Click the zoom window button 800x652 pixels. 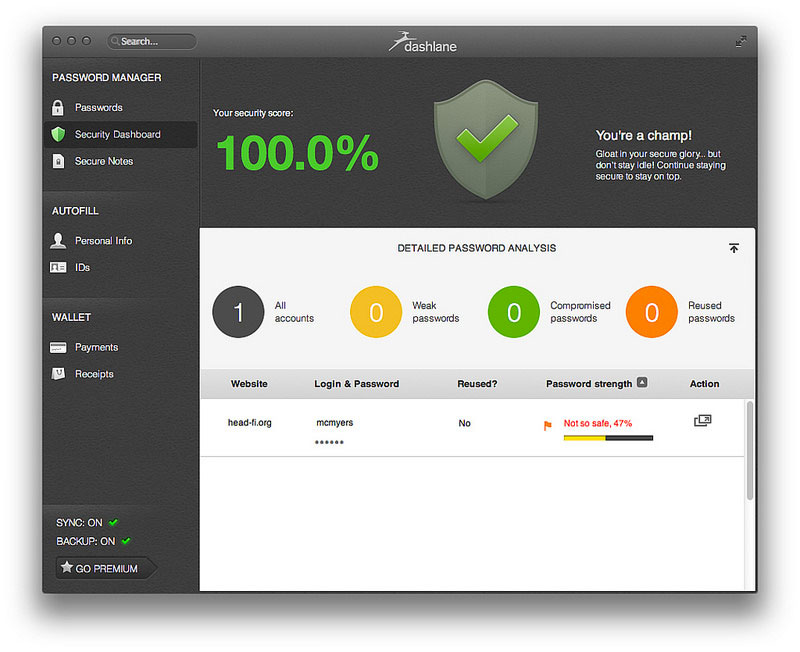(x=86, y=41)
